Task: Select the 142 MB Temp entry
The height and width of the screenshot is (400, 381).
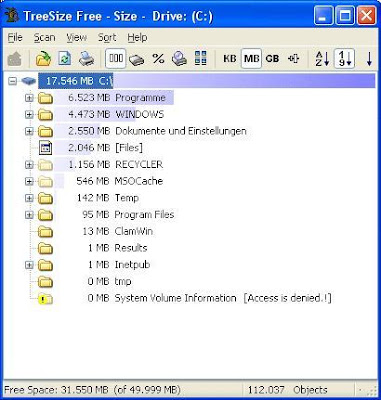Action: coord(108,198)
